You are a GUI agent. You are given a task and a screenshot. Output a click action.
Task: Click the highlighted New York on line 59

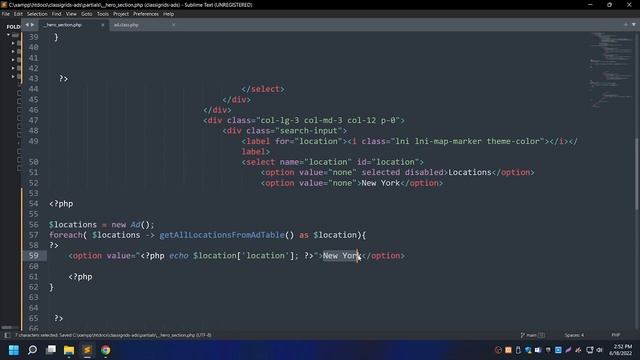pyautogui.click(x=342, y=256)
